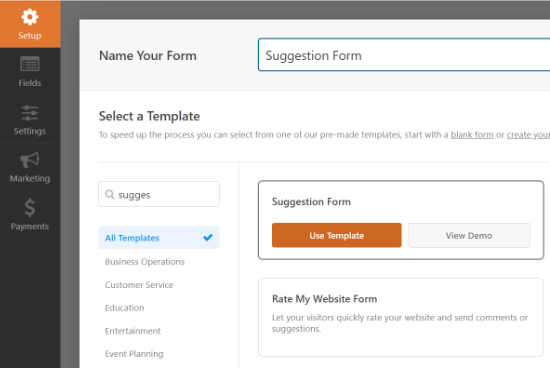Viewport: 550px width, 368px height.
Task: Select the Entertainment category
Action: tap(133, 331)
